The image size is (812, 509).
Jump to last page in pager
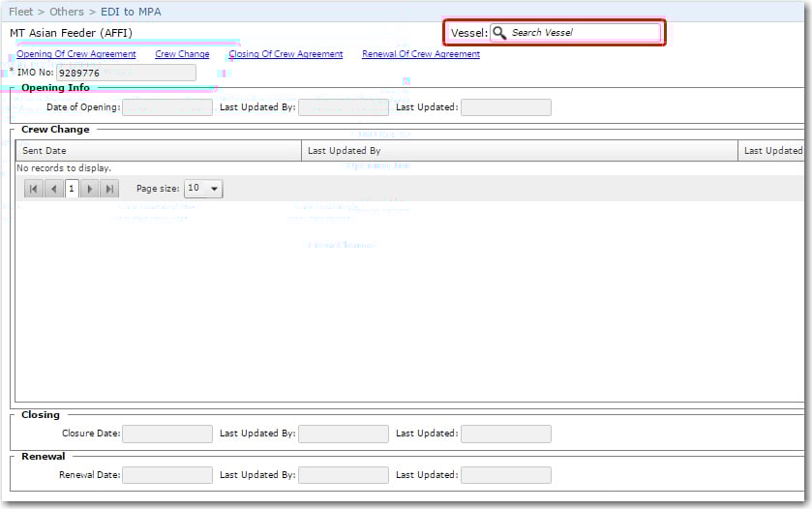110,189
